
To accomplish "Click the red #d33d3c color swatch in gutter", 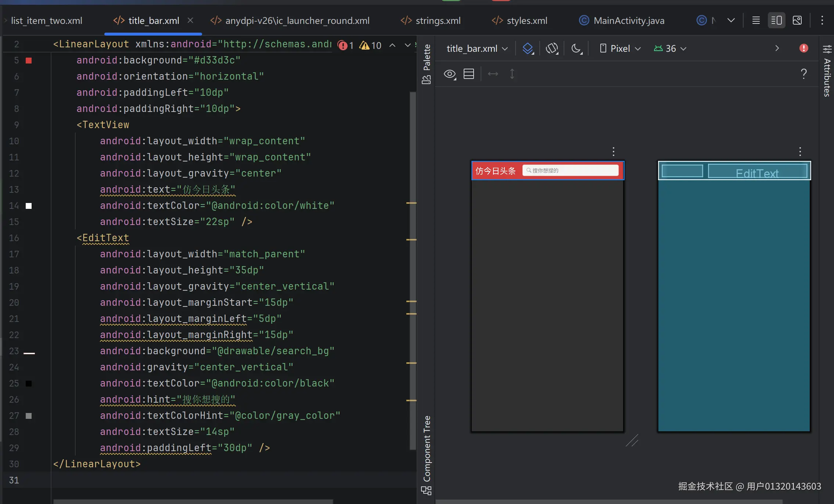I will tap(29, 60).
